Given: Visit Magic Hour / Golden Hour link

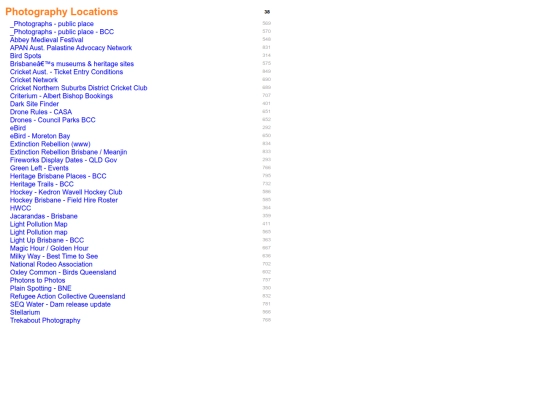Looking at the screenshot, I should coord(49,248).
